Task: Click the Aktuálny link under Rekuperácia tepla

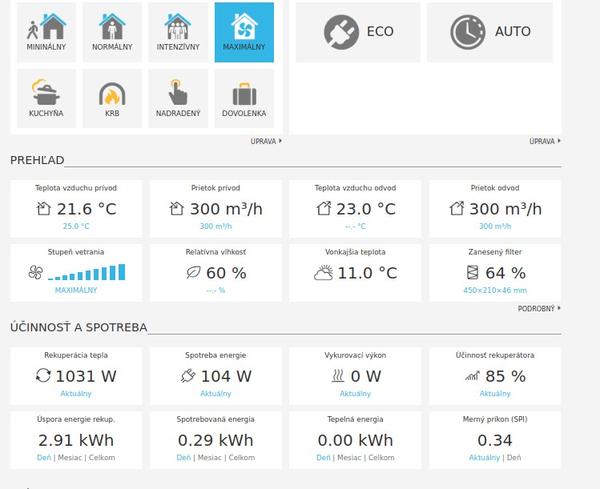Action: pos(76,394)
